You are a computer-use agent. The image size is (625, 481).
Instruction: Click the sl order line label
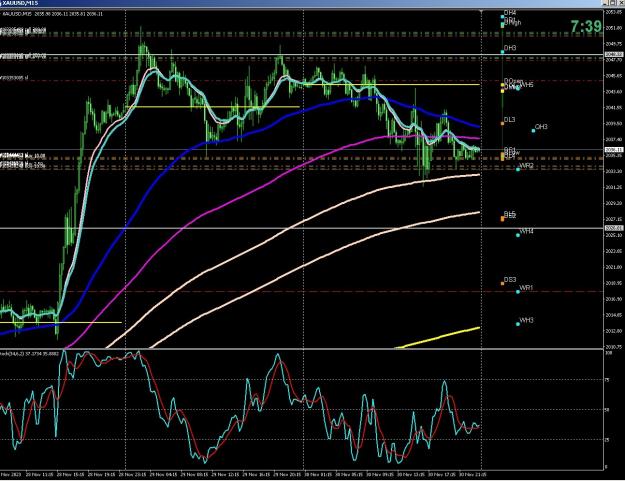click(15, 78)
